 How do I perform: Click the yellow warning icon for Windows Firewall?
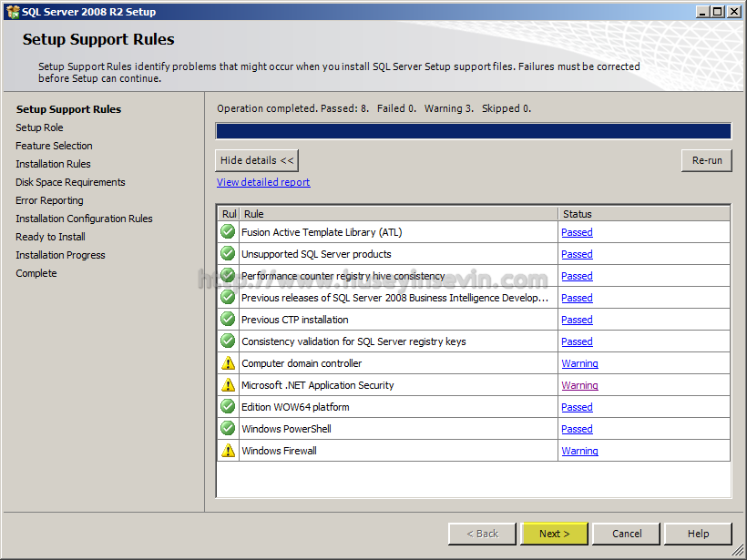228,451
